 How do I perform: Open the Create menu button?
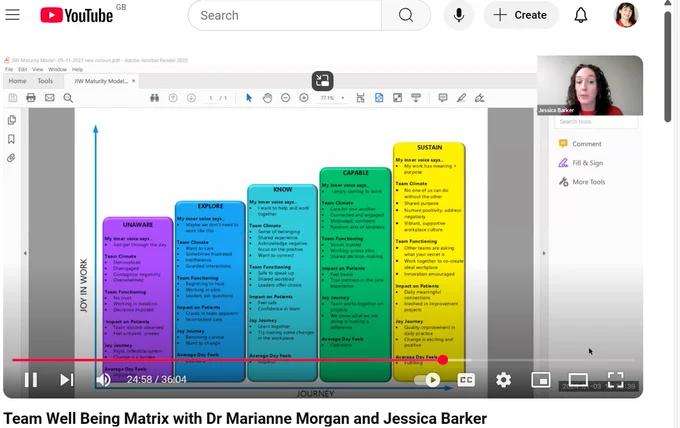pos(521,15)
